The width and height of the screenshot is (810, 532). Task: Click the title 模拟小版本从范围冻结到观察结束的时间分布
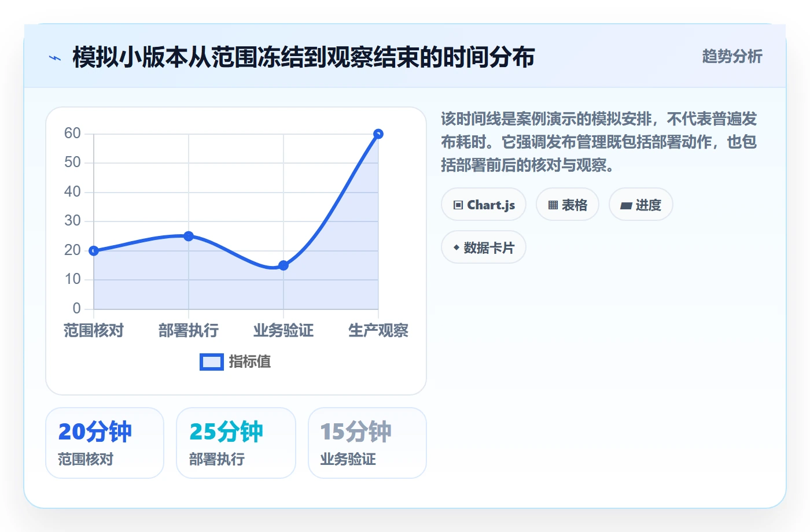pyautogui.click(x=303, y=57)
